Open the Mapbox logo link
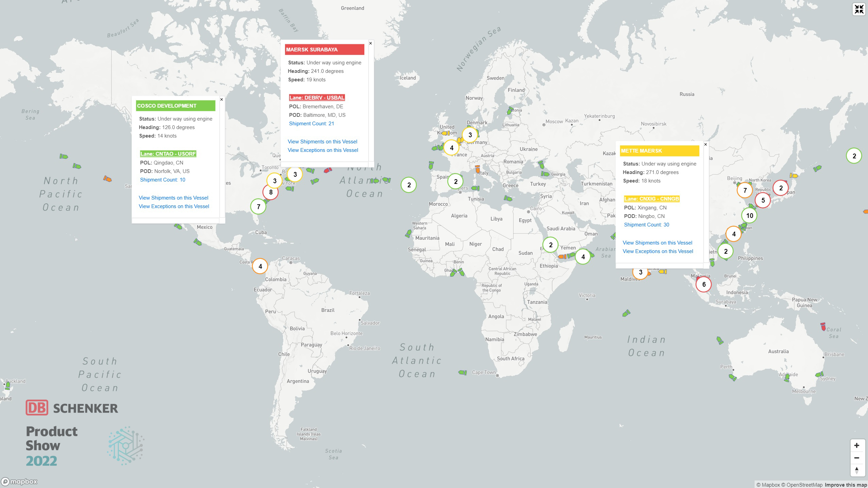 click(x=19, y=482)
